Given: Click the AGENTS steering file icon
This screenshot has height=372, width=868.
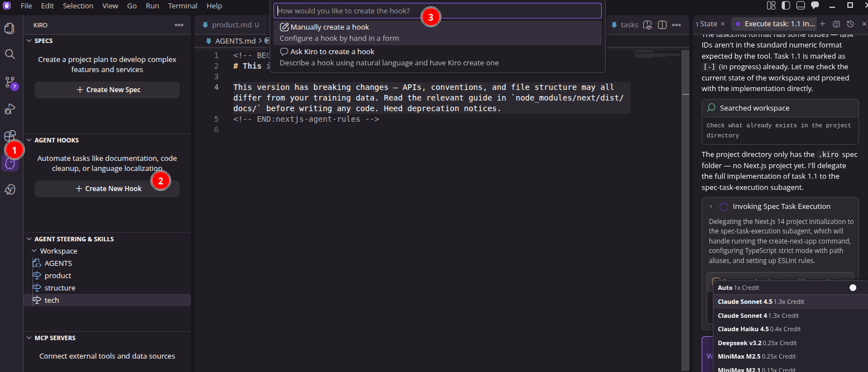Looking at the screenshot, I should pyautogui.click(x=37, y=263).
